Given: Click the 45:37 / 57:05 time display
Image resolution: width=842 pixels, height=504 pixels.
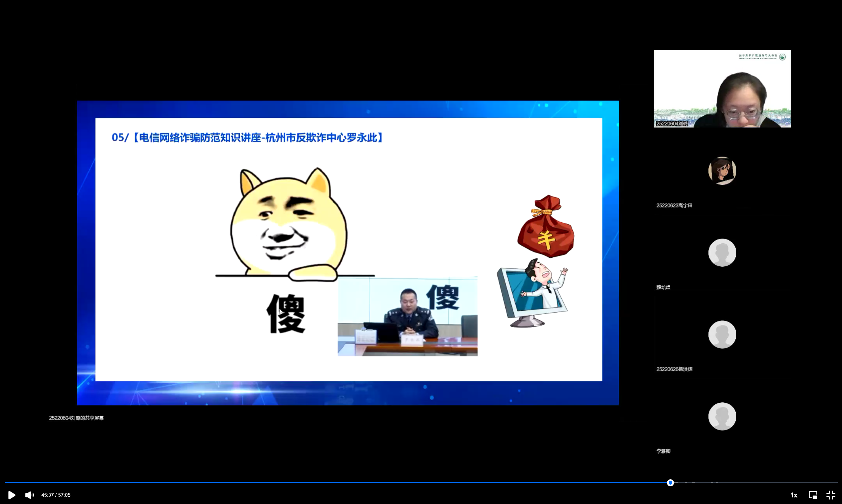Looking at the screenshot, I should tap(56, 495).
